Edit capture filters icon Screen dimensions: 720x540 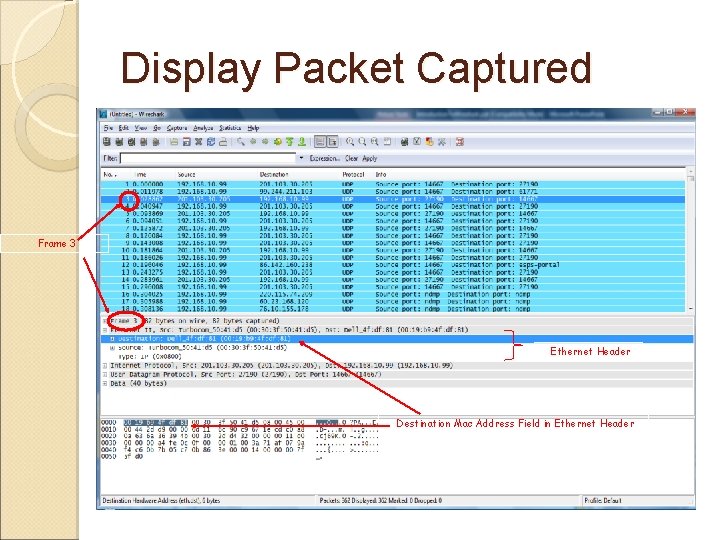point(405,142)
